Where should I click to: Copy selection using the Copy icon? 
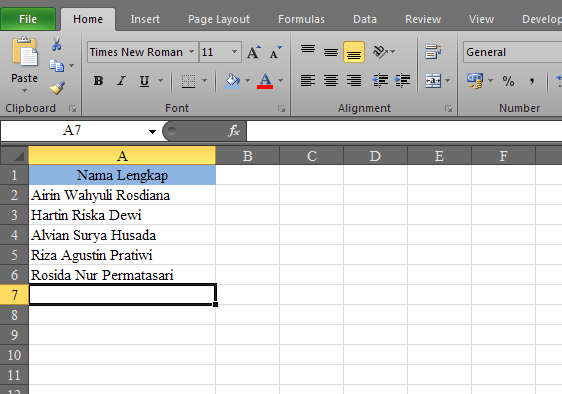point(56,66)
